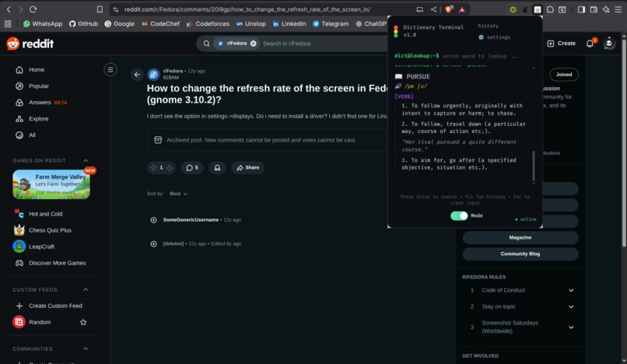627x364 pixels.
Task: Click the Dictionary Terminal results scrollbar
Action: (x=534, y=166)
